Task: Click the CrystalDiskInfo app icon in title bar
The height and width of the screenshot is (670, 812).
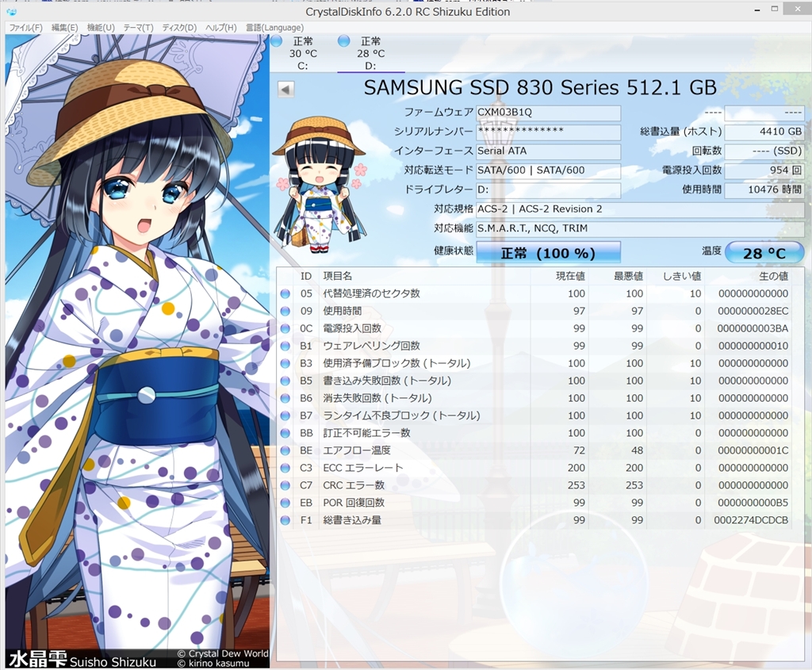Action: 11,12
